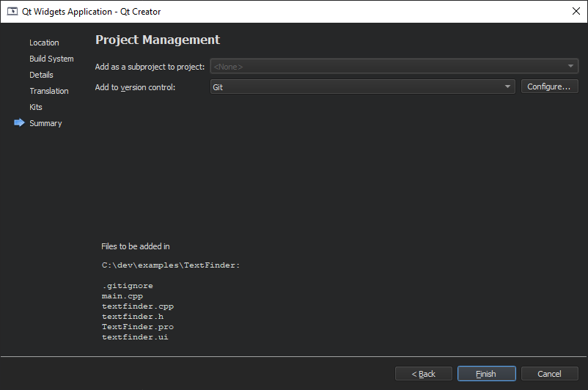Click the C:\dev\examples\TextFinder path text
The image size is (588, 390).
pyautogui.click(x=171, y=265)
